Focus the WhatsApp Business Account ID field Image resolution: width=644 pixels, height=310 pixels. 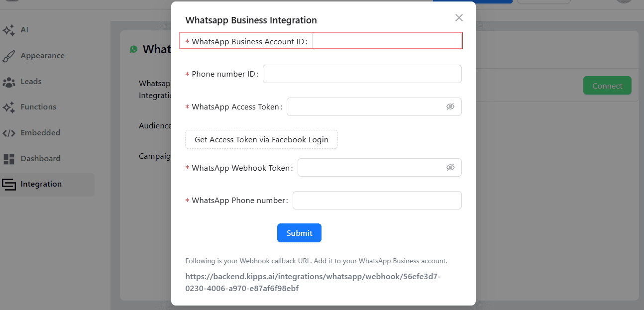click(387, 41)
